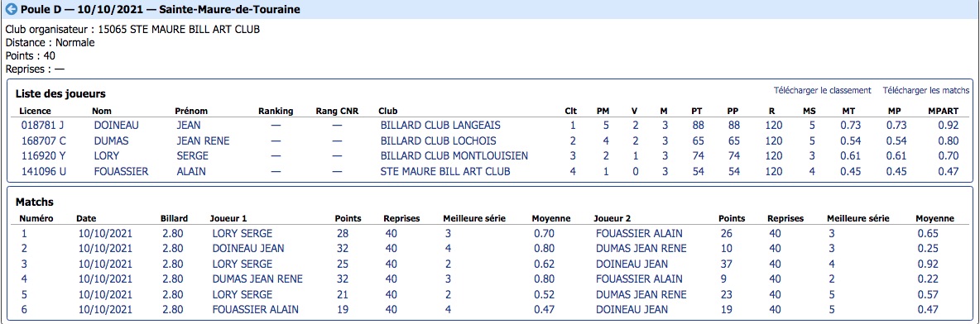Select LORY SERGE in match 3

click(x=243, y=264)
